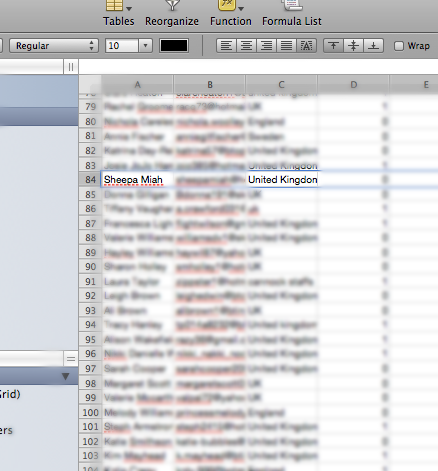Align cell content to bottom
Screen dimensions: 438x471
373,46
